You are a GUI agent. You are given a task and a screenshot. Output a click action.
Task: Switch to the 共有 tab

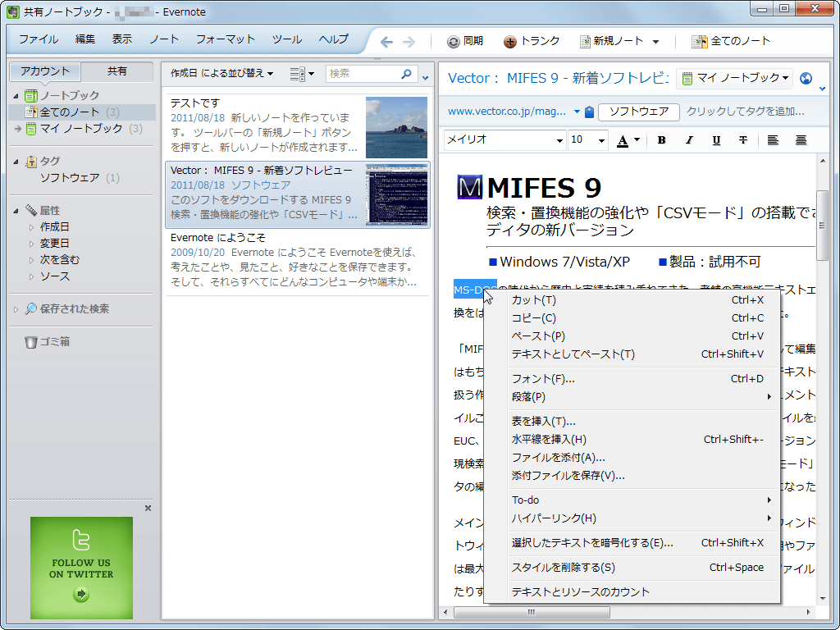117,71
